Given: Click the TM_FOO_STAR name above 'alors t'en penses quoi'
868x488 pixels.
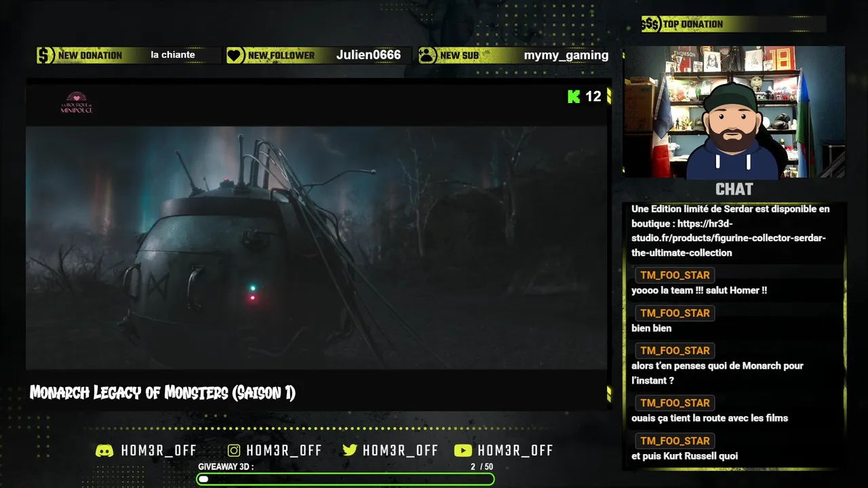Looking at the screenshot, I should [x=675, y=350].
